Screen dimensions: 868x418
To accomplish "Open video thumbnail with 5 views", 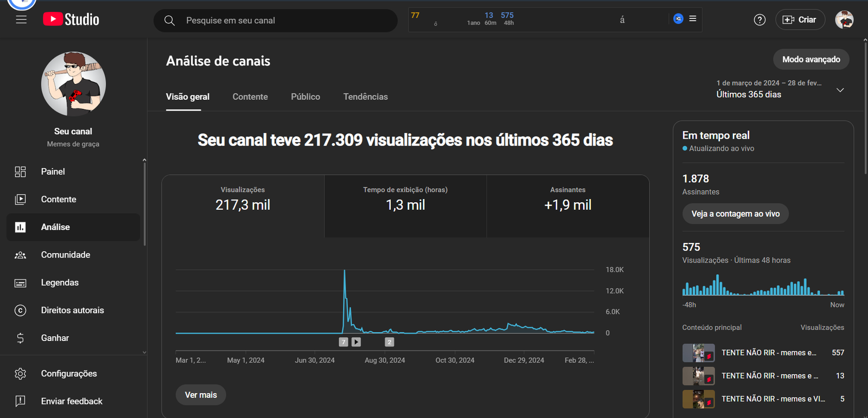I will (x=698, y=400).
